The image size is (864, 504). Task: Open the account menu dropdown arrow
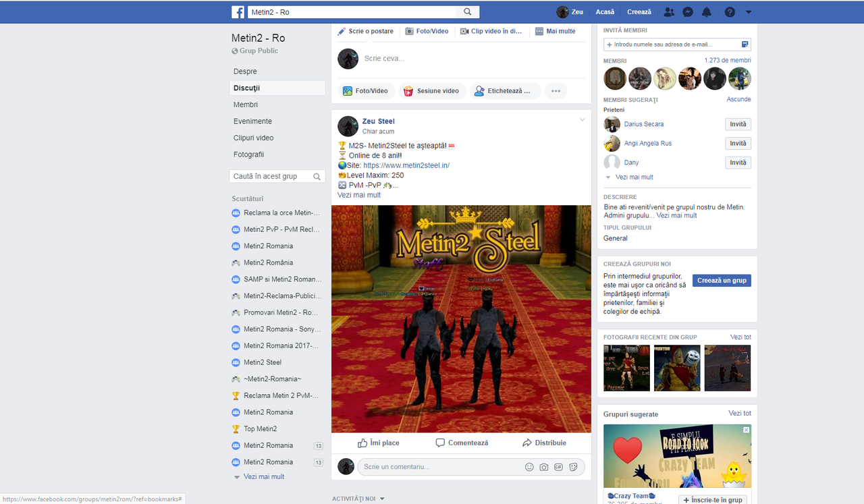(749, 12)
